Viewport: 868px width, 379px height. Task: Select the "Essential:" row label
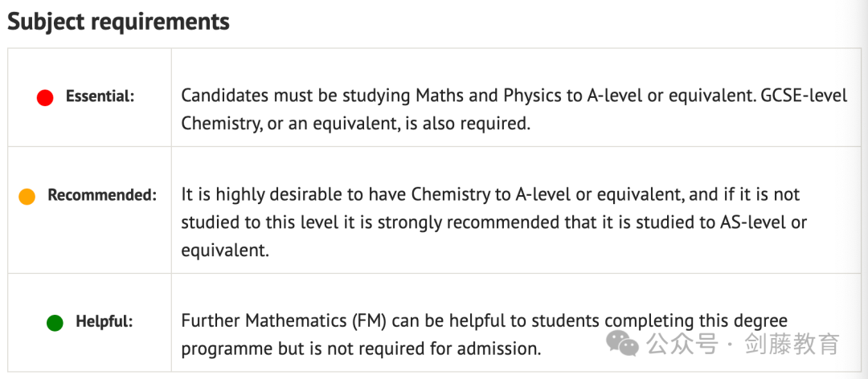pos(100,97)
